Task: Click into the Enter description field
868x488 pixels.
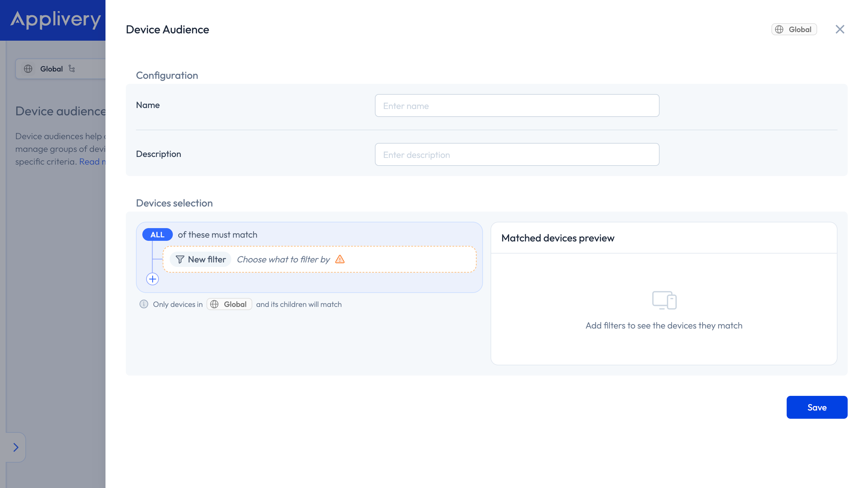Action: pos(517,154)
